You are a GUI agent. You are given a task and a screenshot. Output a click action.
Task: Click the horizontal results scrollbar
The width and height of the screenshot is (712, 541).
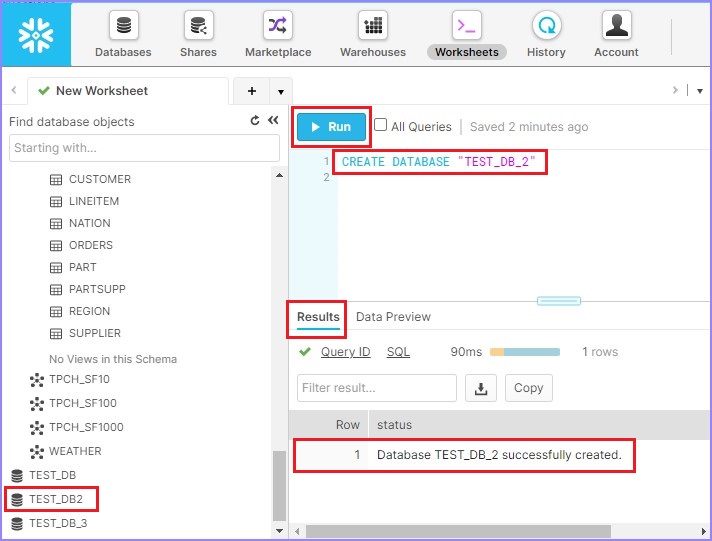tap(458, 531)
